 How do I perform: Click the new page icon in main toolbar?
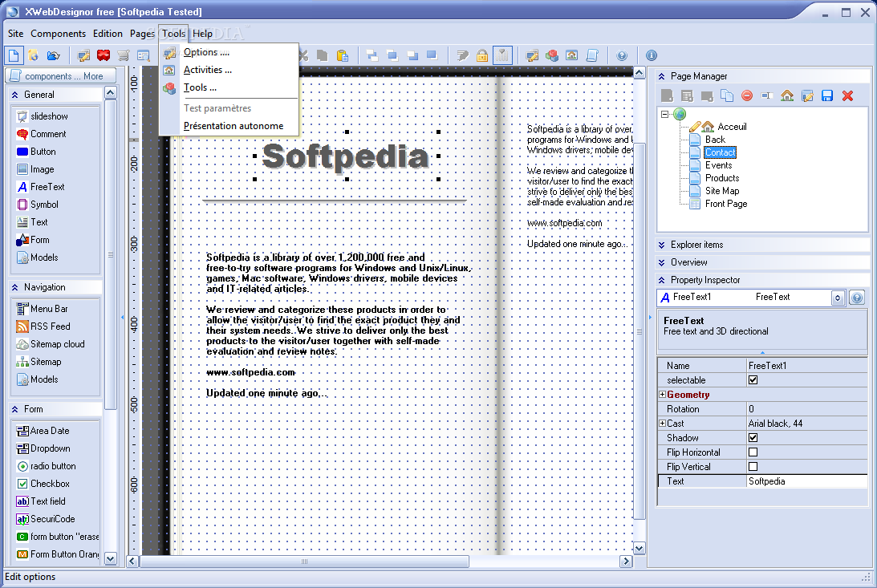(14, 55)
